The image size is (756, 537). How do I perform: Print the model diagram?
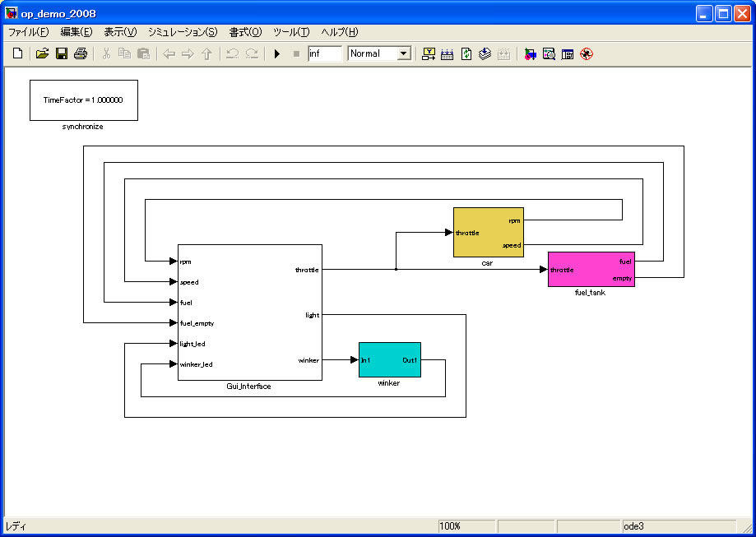click(x=80, y=54)
